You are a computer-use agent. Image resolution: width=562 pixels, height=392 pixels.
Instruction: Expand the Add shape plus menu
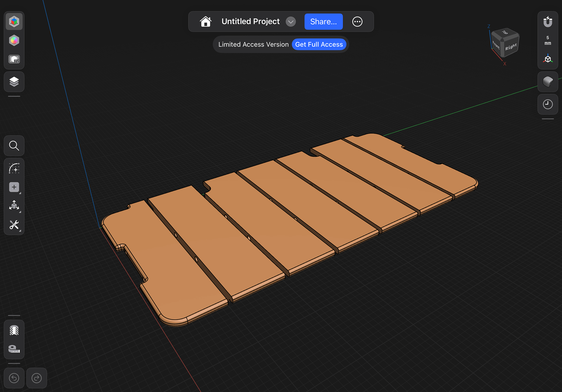click(x=14, y=187)
